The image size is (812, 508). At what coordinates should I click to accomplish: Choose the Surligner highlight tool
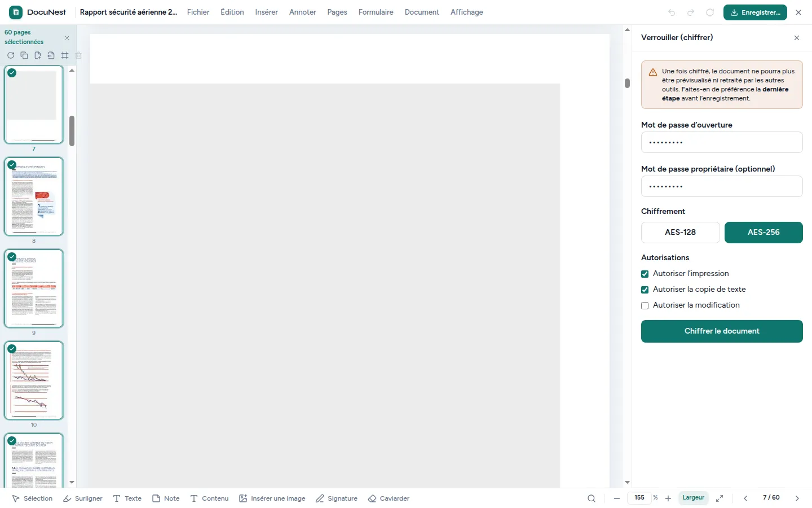point(82,498)
